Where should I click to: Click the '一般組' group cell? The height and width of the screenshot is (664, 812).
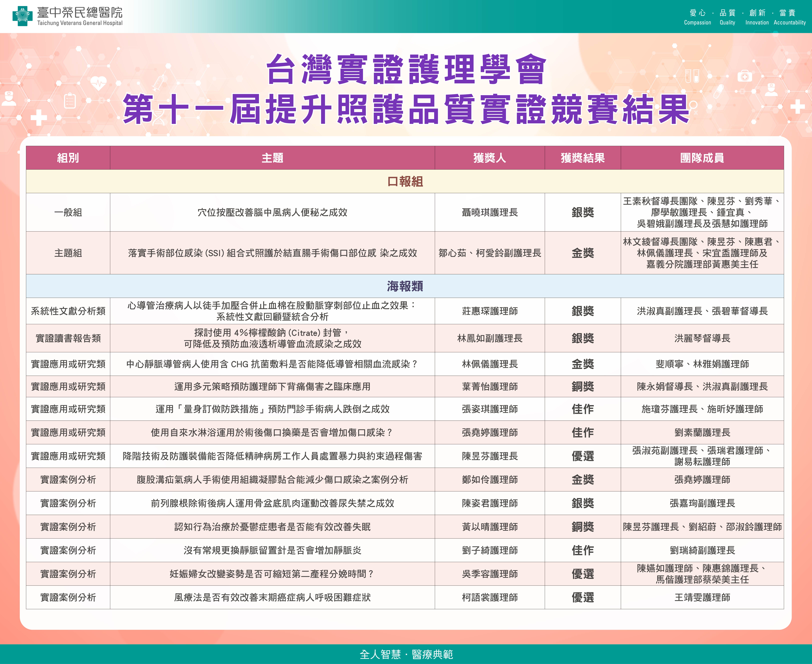pyautogui.click(x=68, y=212)
